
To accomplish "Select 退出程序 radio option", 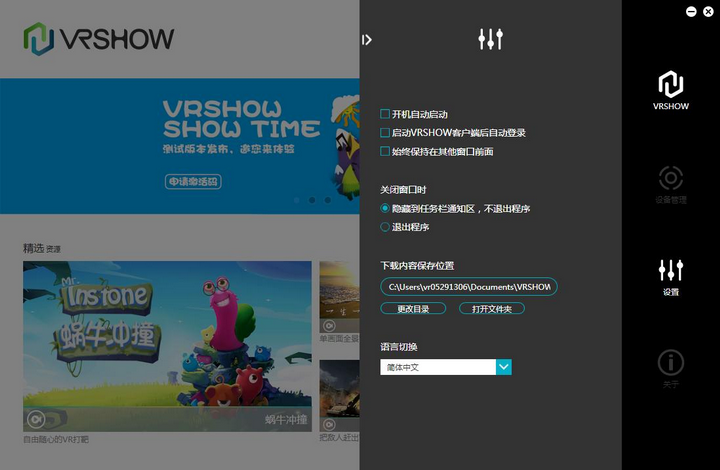I will click(385, 227).
